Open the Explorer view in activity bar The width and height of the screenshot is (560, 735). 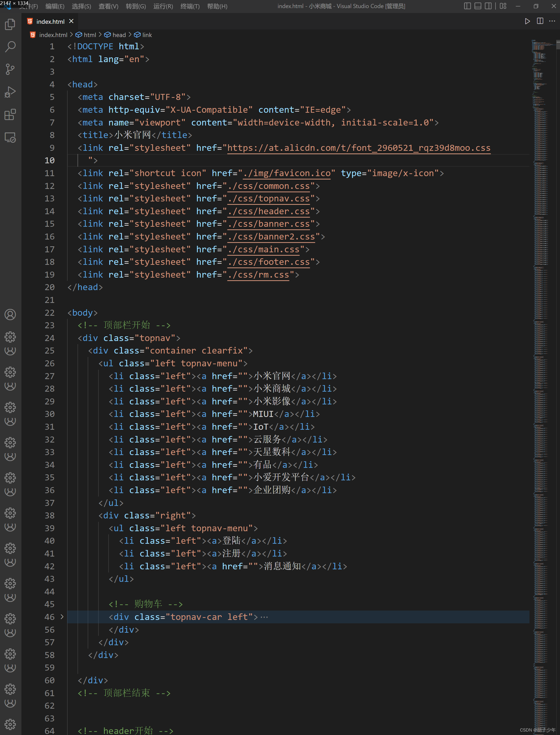(x=10, y=24)
